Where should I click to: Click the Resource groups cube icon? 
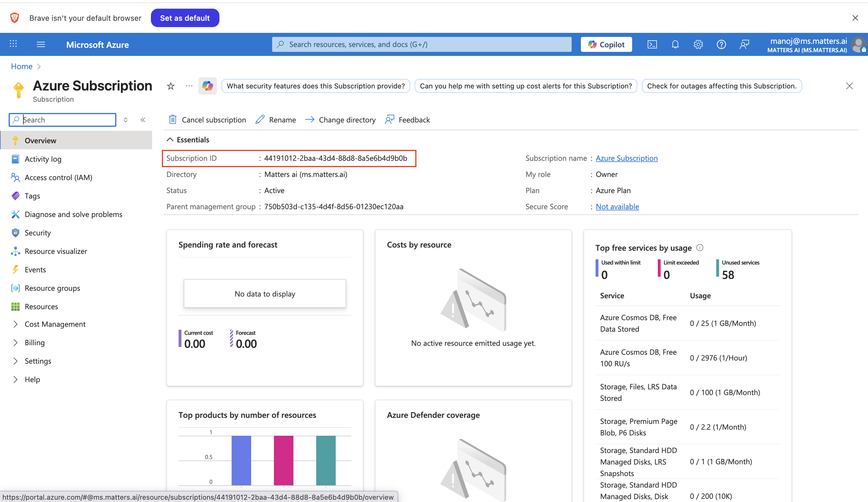tap(15, 288)
